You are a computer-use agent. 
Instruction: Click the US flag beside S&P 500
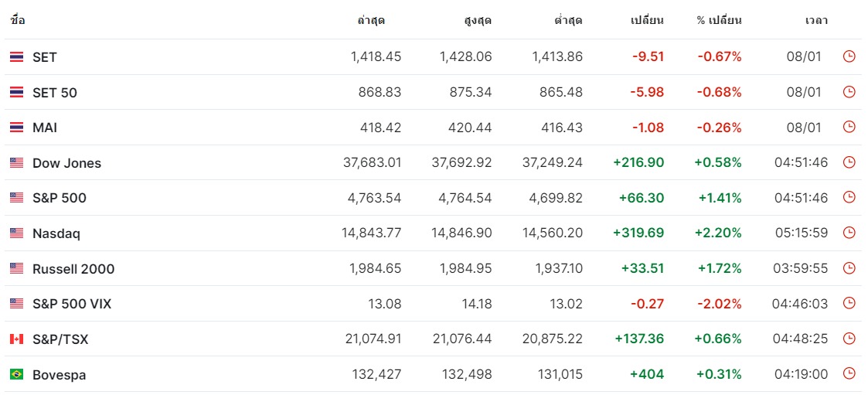pyautogui.click(x=16, y=198)
